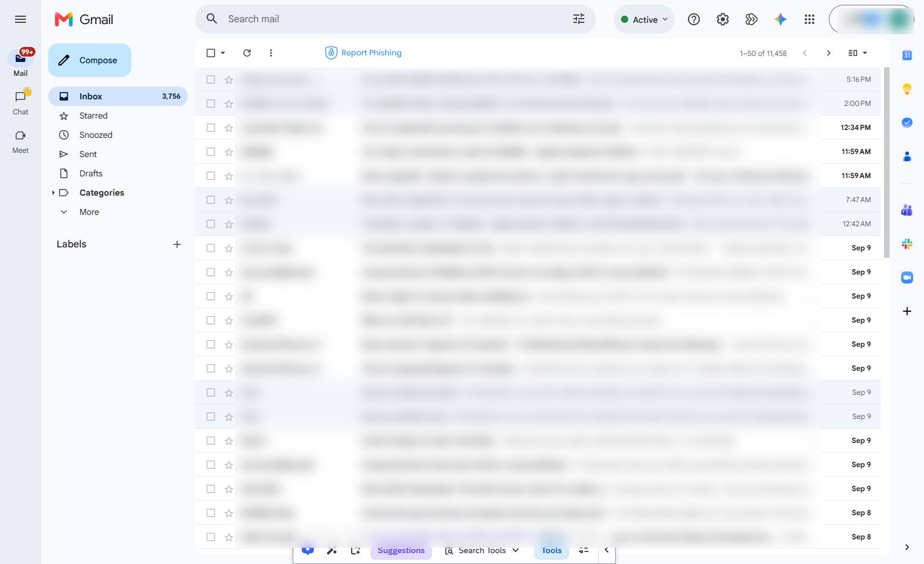The height and width of the screenshot is (564, 924).
Task: Show the hidden side panel chevron
Action: (x=907, y=547)
